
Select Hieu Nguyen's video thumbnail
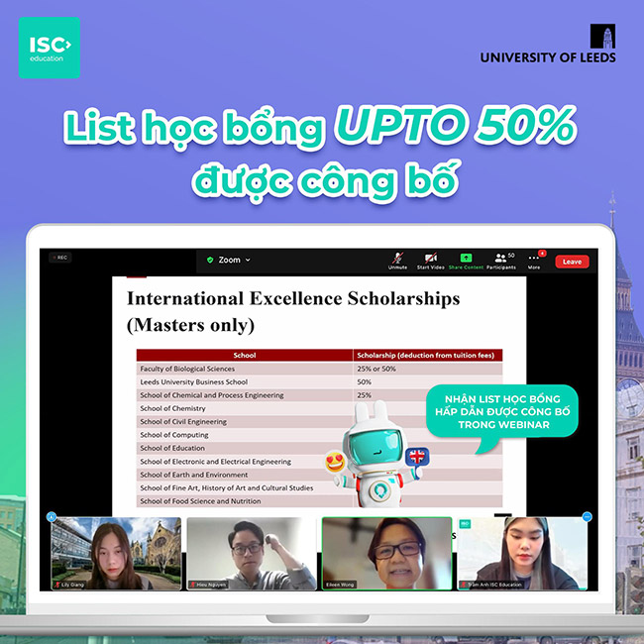click(x=252, y=553)
